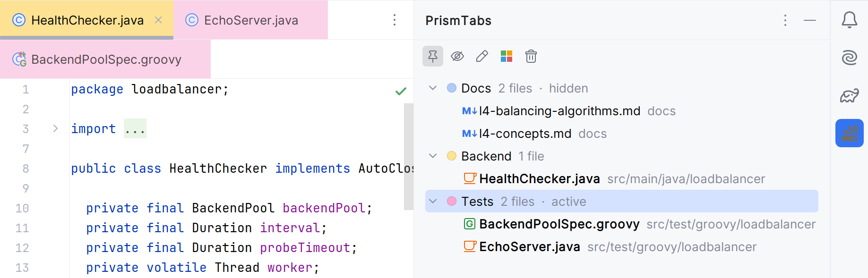This screenshot has height=278, width=868.
Task: Click the pencil edit group icon
Action: click(x=482, y=56)
